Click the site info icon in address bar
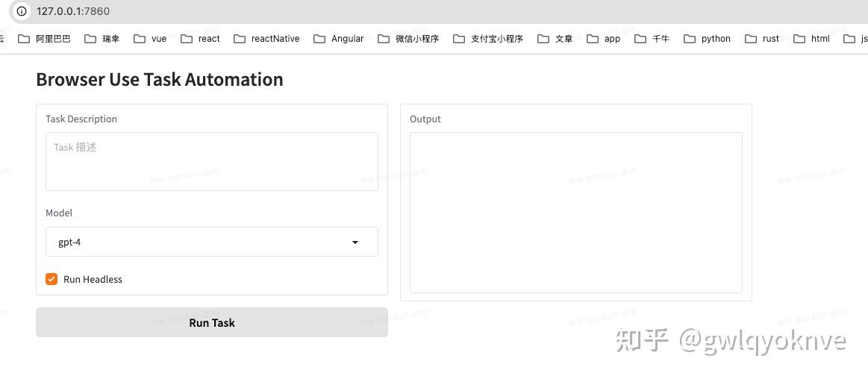The width and height of the screenshot is (868, 379). pos(22,11)
